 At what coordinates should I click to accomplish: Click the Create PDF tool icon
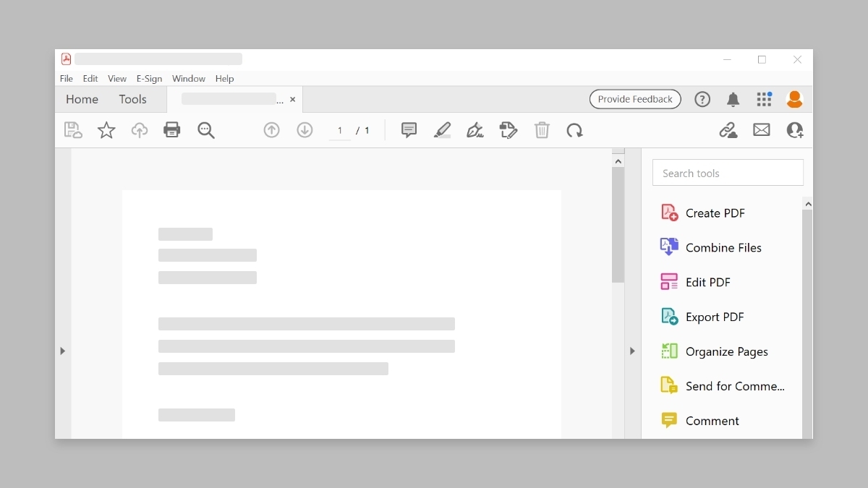669,213
